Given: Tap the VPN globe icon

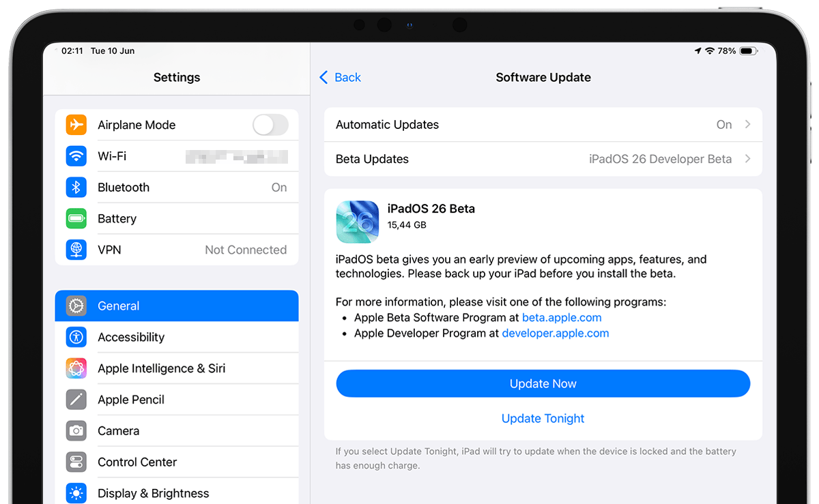Looking at the screenshot, I should pos(76,250).
